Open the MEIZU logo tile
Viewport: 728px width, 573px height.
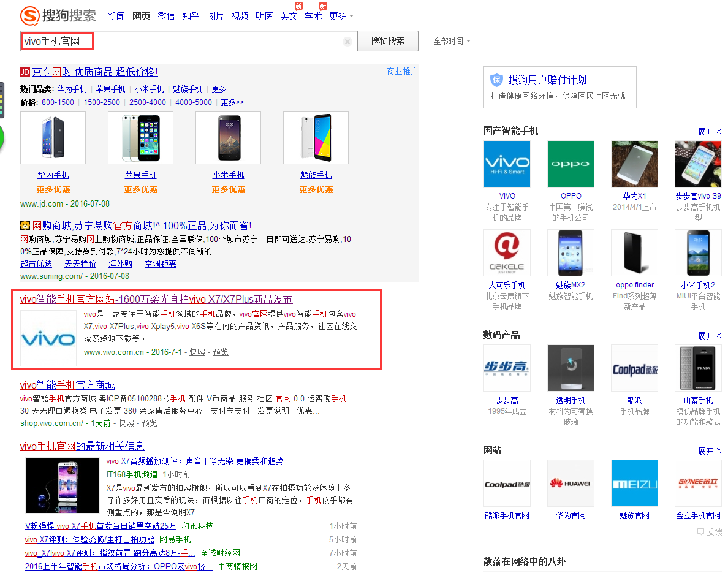pos(635,484)
